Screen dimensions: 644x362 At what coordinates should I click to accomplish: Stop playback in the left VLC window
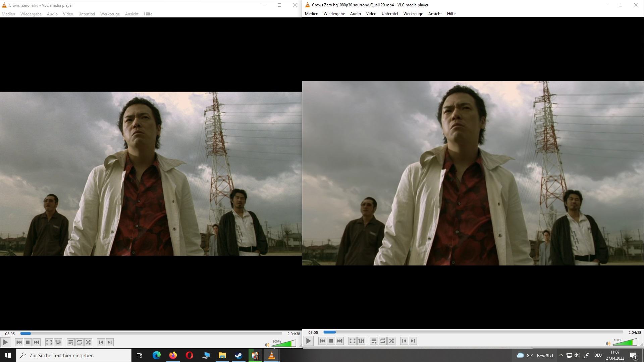pos(28,342)
